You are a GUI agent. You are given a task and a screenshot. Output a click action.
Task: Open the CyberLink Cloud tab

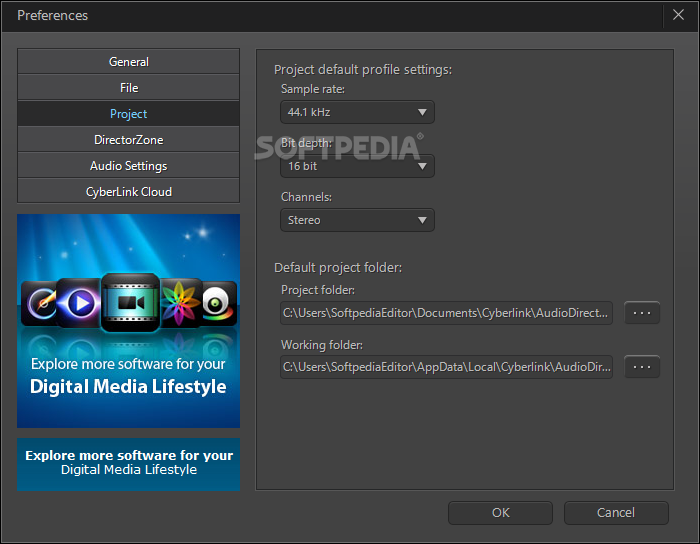pyautogui.click(x=129, y=191)
